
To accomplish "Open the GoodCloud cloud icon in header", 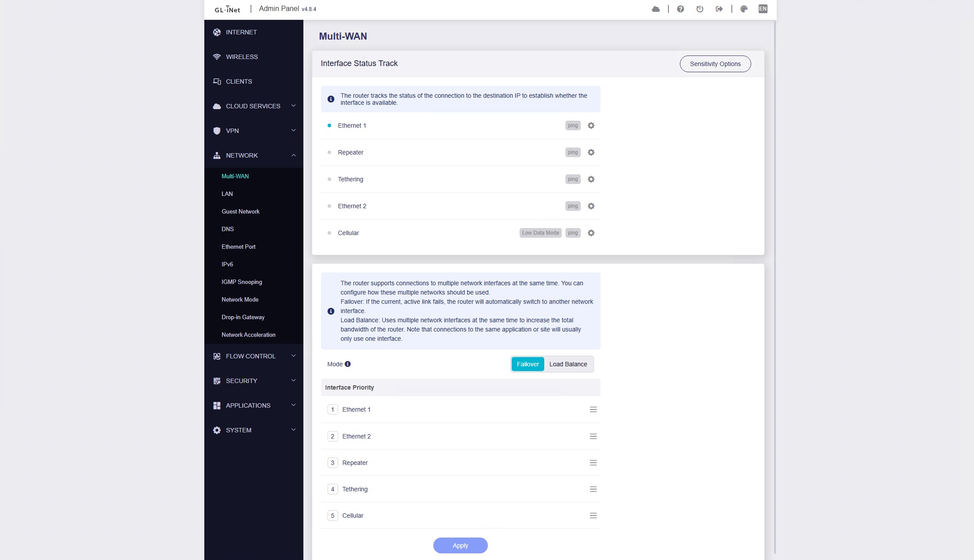I will click(x=656, y=9).
